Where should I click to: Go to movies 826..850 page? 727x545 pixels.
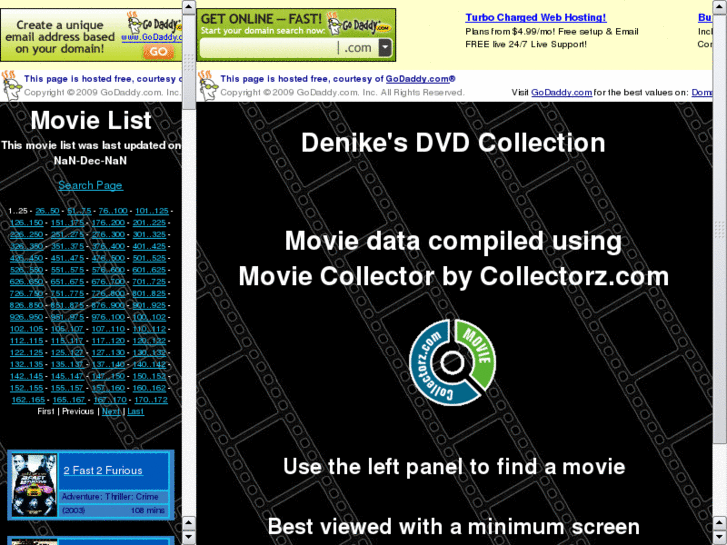click(26, 306)
